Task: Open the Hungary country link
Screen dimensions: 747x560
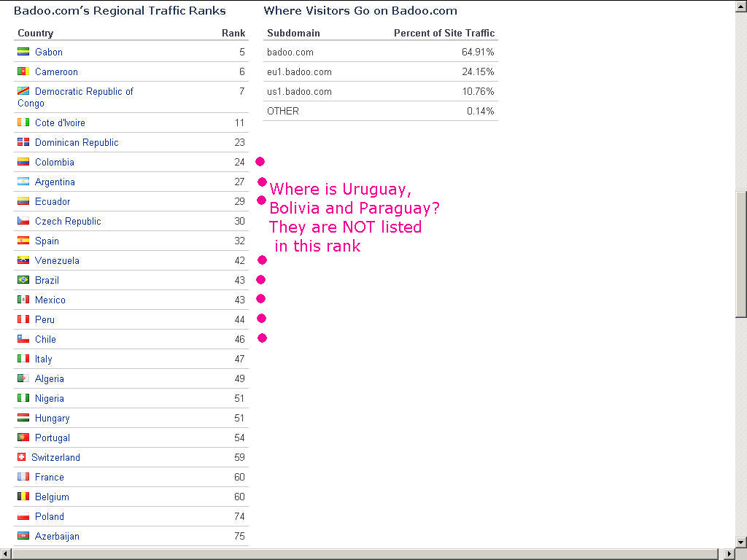Action: point(52,418)
